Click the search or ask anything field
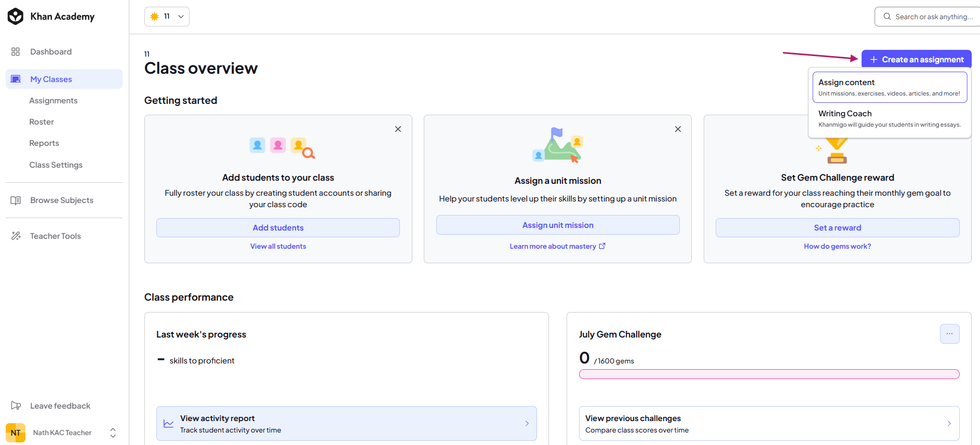Image resolution: width=980 pixels, height=445 pixels. (928, 17)
